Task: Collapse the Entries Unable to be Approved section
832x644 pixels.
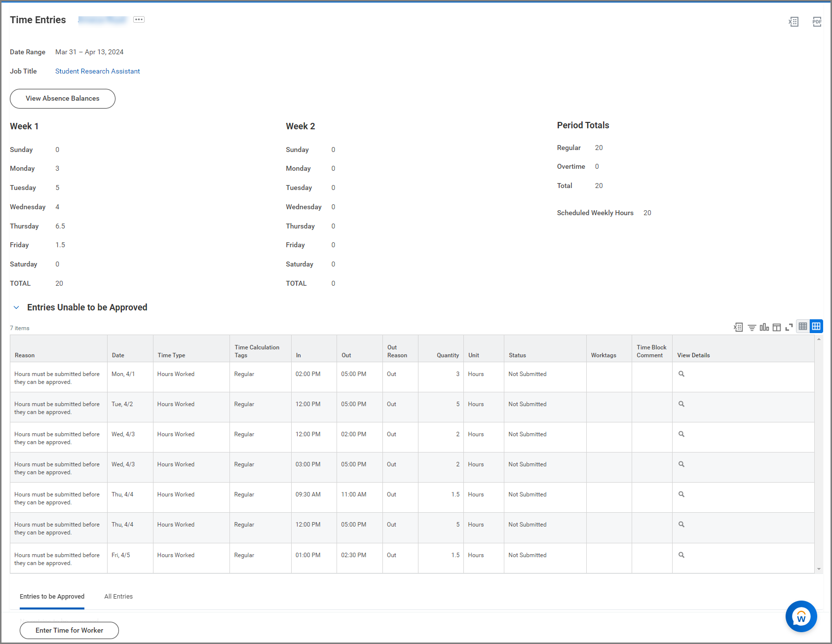Action: coord(16,307)
